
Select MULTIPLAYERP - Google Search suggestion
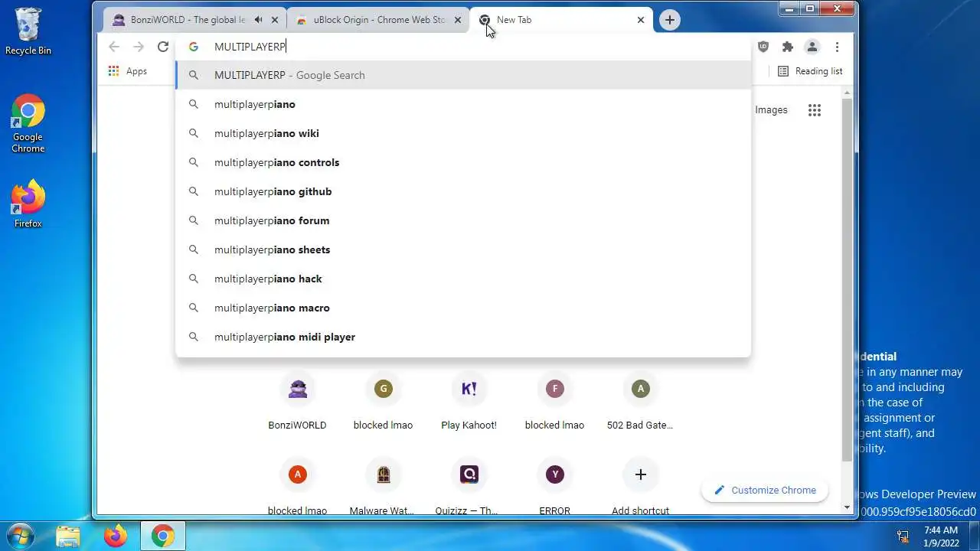point(463,75)
